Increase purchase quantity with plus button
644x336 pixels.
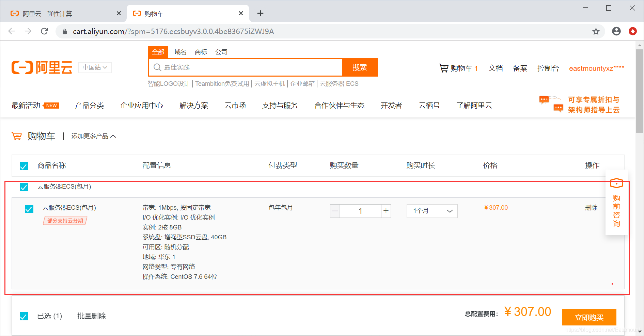coord(386,211)
